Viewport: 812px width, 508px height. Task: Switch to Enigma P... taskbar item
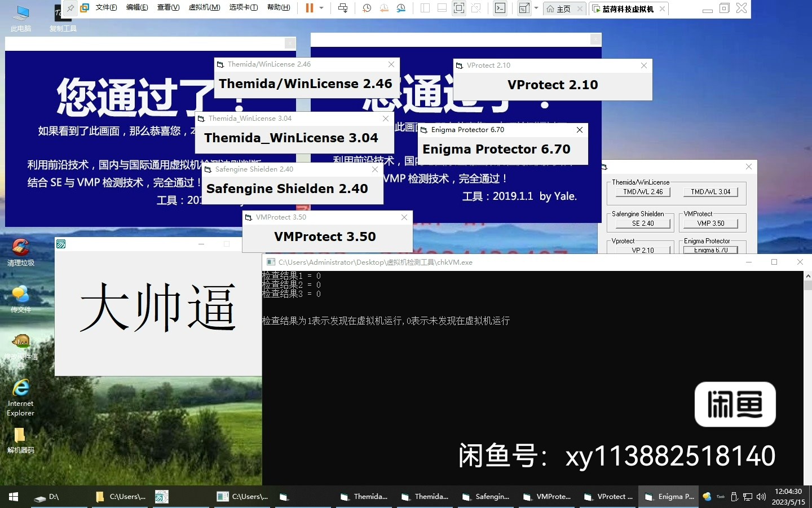[669, 497]
